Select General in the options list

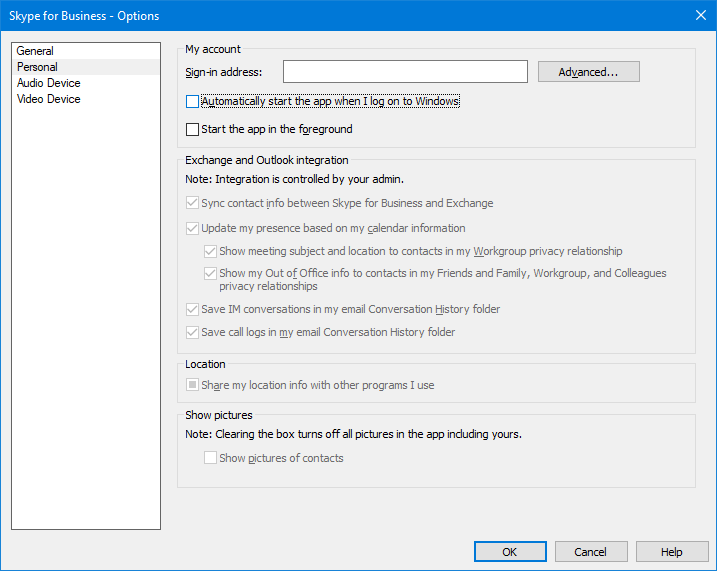[35, 51]
